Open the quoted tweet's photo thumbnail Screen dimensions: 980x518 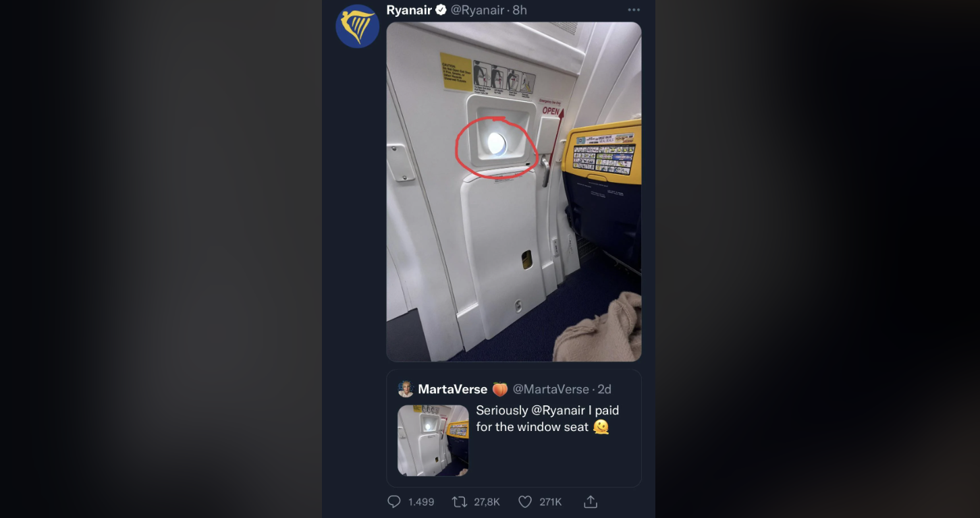433,440
